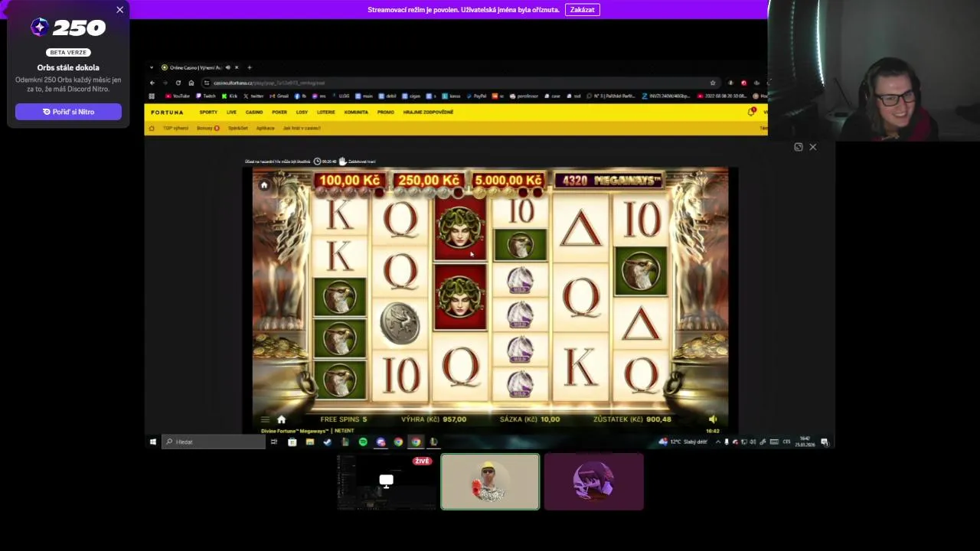
Task: Open the 'Aplikace' submenu link
Action: coord(265,128)
